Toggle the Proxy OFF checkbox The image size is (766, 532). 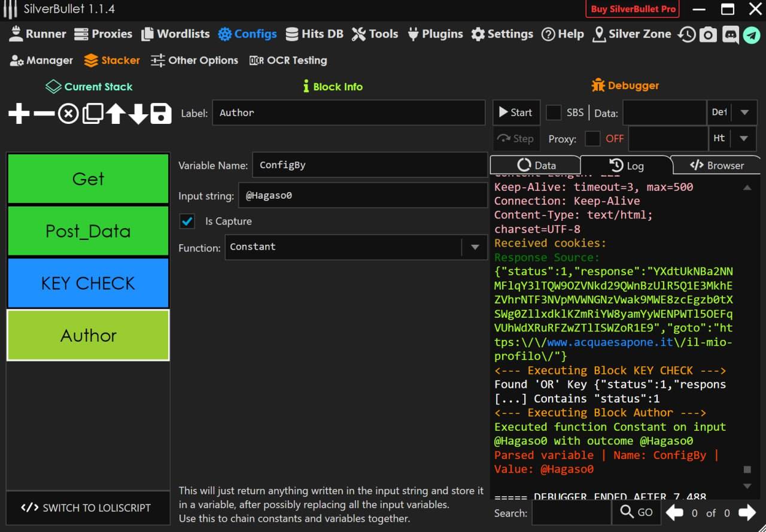pos(592,139)
